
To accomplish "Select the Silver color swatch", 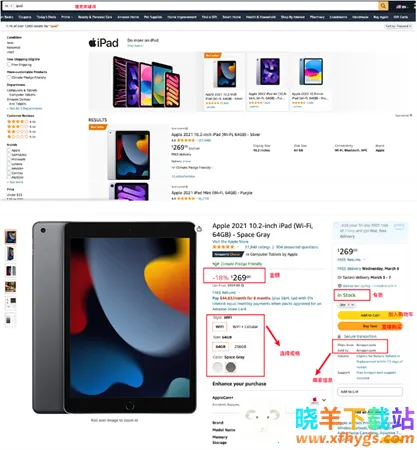I will [x=218, y=367].
